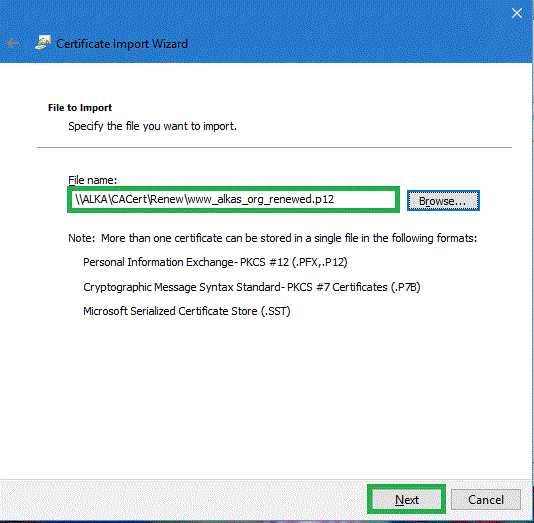This screenshot has width=534, height=523.
Task: Click the Microsoft Serialized Certificate Store line
Action: click(x=187, y=311)
